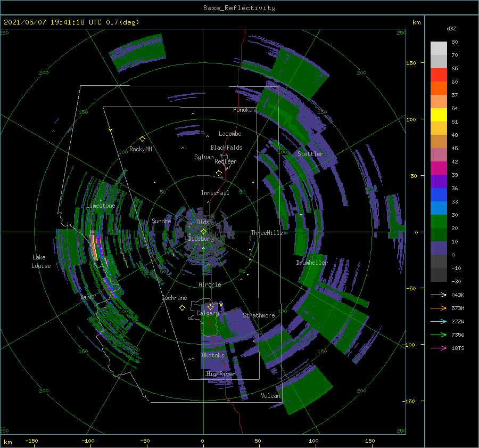479x448 pixels.
Task: Click the RedDeer city label
Action: coord(226,161)
